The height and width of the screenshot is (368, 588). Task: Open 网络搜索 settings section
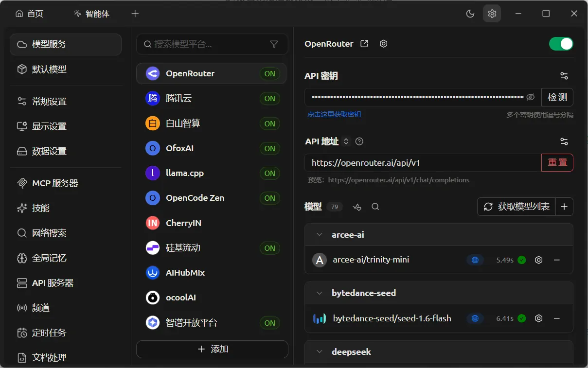click(x=66, y=233)
